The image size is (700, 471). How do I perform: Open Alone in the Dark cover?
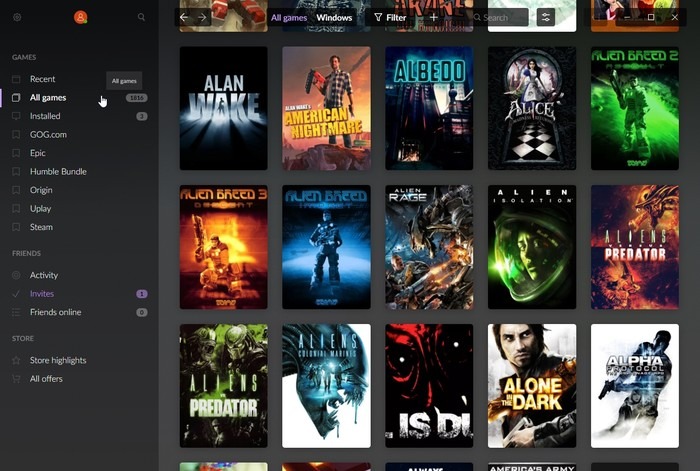click(532, 386)
